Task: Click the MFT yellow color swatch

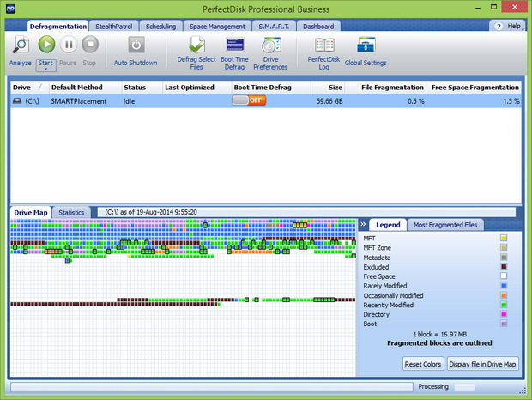Action: [504, 238]
